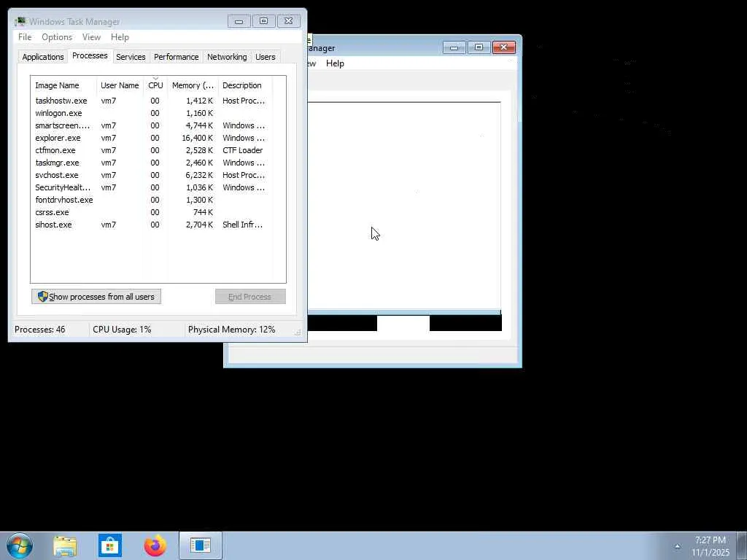The image size is (747, 560).
Task: Switch to the Performance tab
Action: 177,57
